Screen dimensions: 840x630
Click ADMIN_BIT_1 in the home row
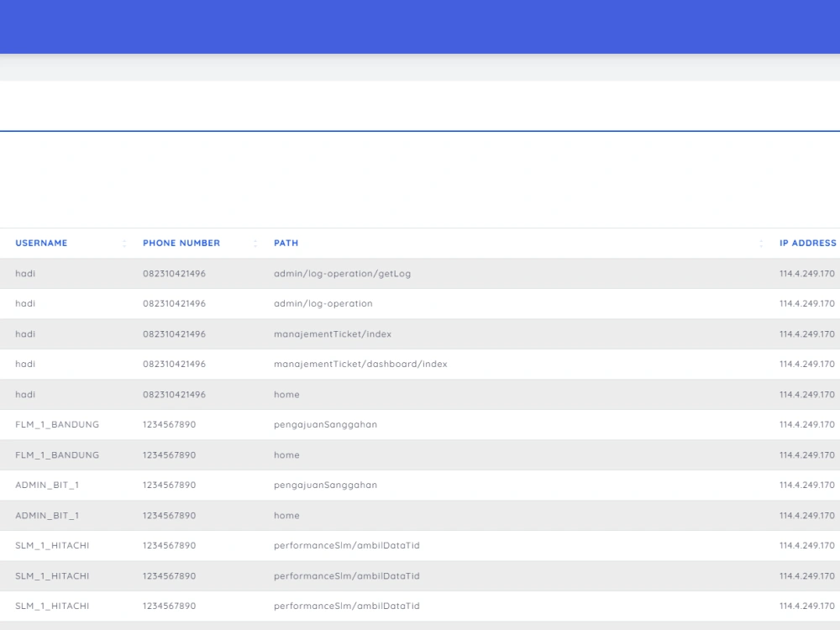46,516
